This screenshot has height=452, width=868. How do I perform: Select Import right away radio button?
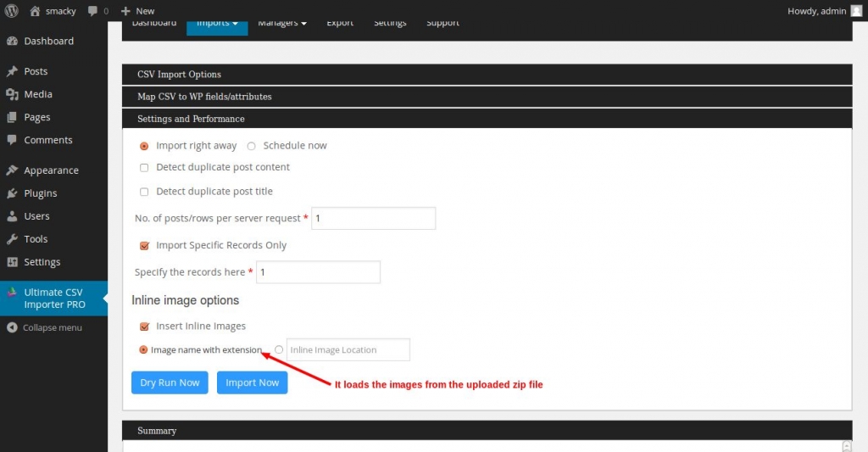pyautogui.click(x=144, y=146)
